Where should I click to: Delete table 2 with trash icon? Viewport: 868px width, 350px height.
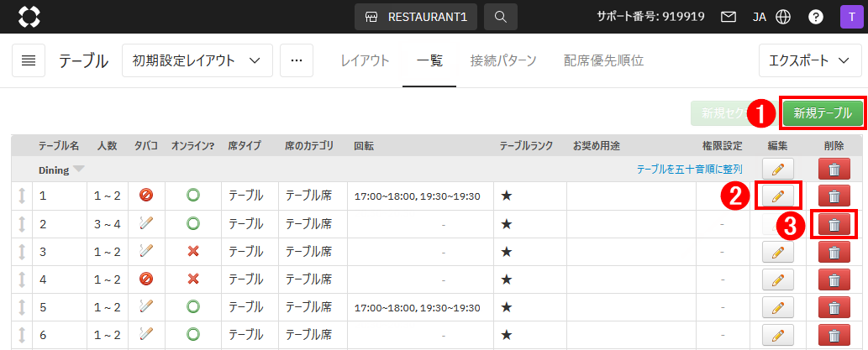834,224
